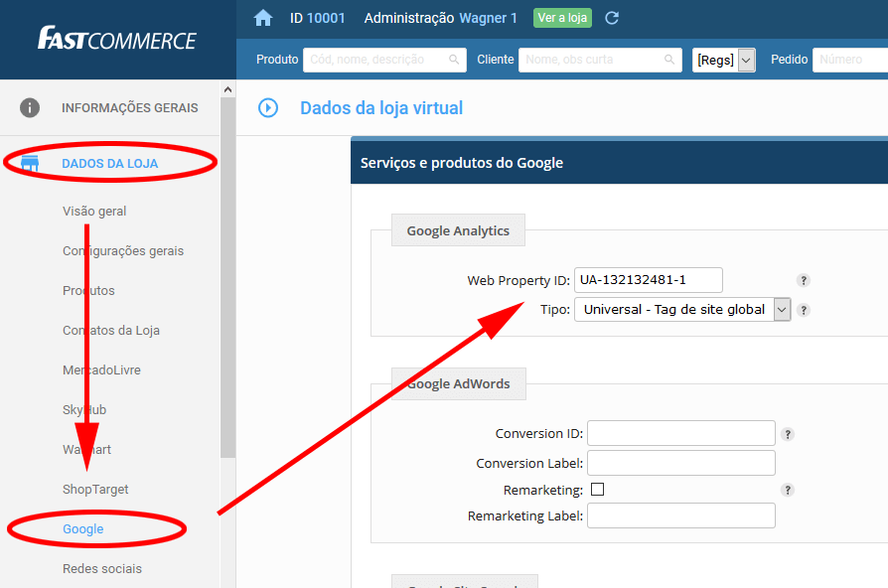Click the FastCommerce logo
The width and height of the screenshot is (888, 588).
coord(117,39)
